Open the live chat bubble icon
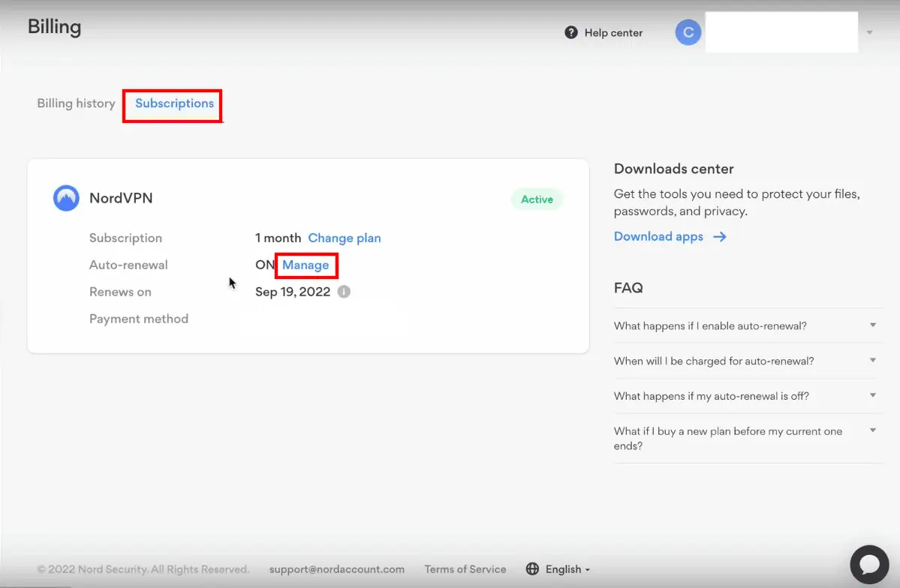Image resolution: width=900 pixels, height=588 pixels. tap(869, 564)
